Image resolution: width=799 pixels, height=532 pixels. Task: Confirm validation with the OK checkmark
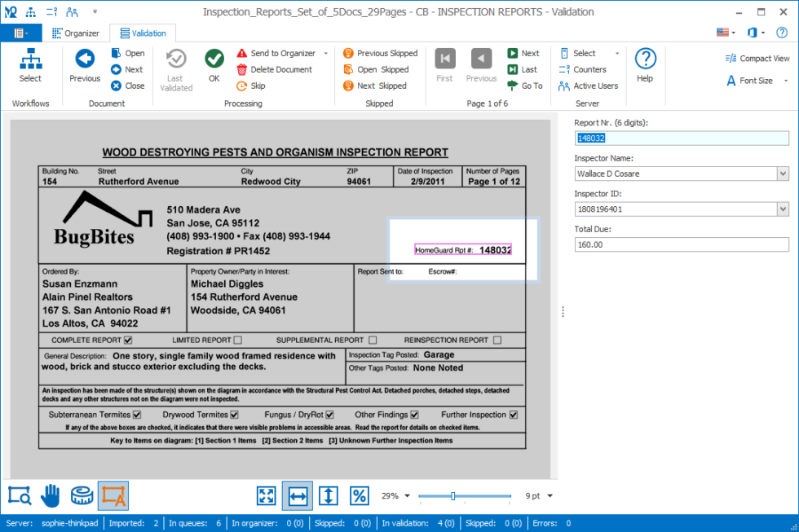pyautogui.click(x=214, y=66)
